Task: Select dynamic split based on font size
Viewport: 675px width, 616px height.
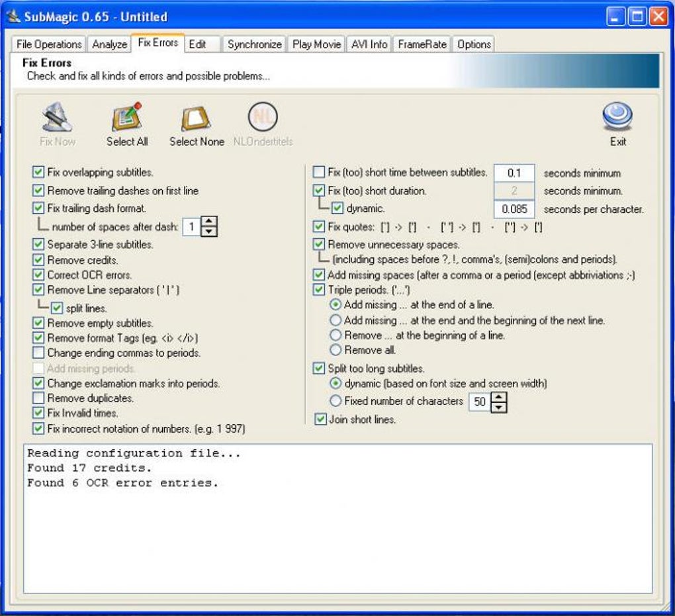Action: click(x=336, y=383)
